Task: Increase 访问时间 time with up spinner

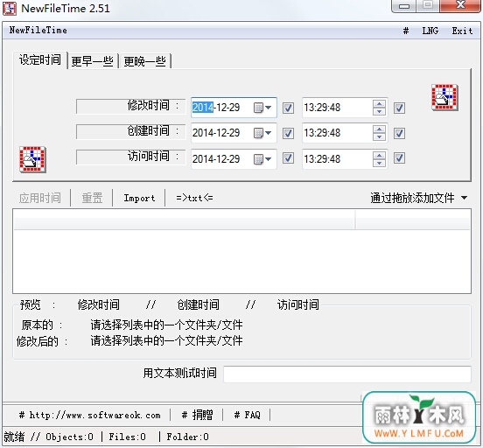Action: 379,155
